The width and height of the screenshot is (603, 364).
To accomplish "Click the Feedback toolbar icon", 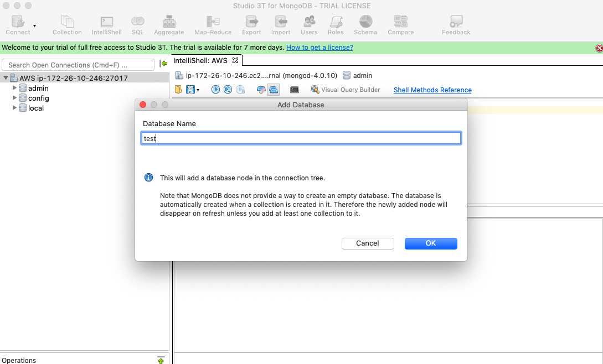I will pos(456,25).
